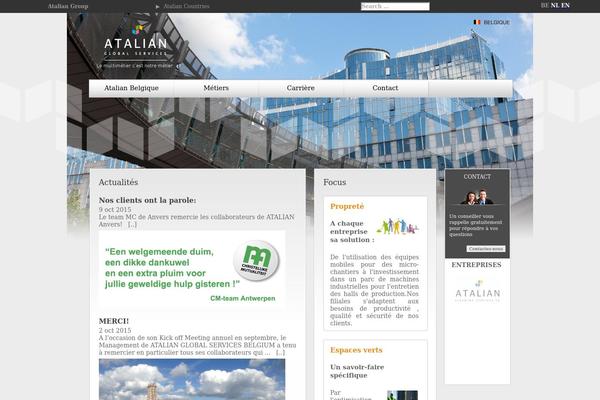The width and height of the screenshot is (600, 400).
Task: Open the Atalian Belgique menu
Action: [x=131, y=88]
